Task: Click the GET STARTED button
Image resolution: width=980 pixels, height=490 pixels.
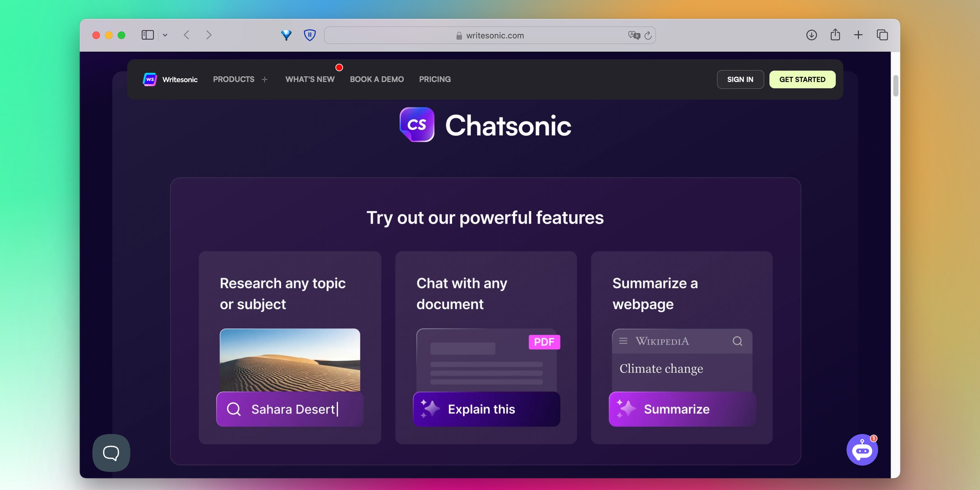Action: (x=802, y=80)
